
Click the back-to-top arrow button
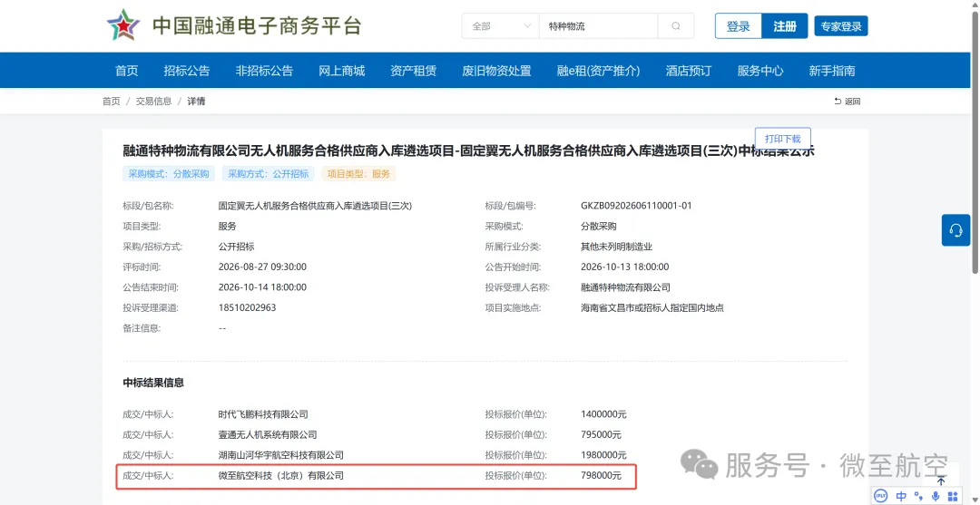941,481
